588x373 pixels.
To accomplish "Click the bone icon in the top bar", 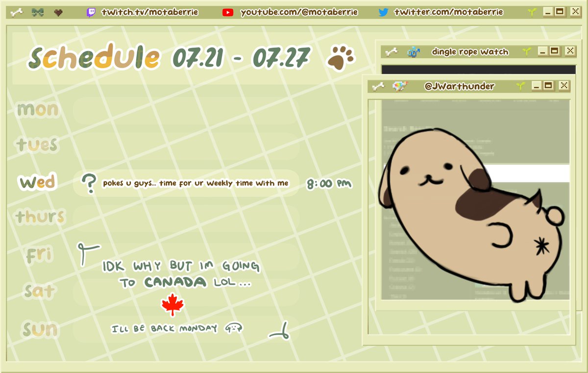I will pos(17,12).
